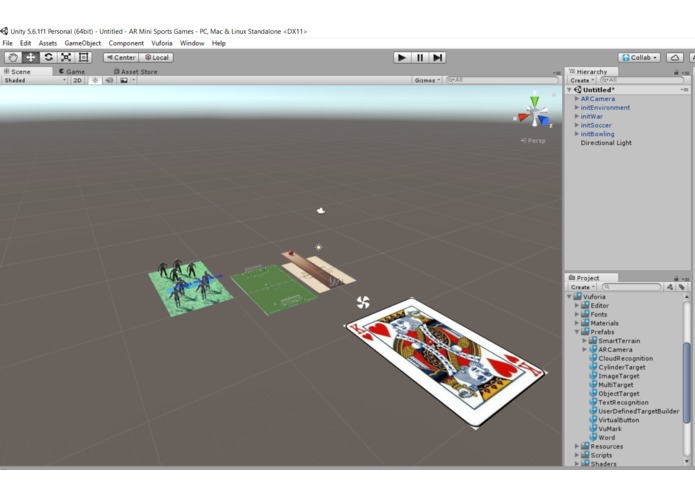This screenshot has width=695, height=494.
Task: Click the green Y axis cone on scene gizmo
Action: tap(535, 100)
